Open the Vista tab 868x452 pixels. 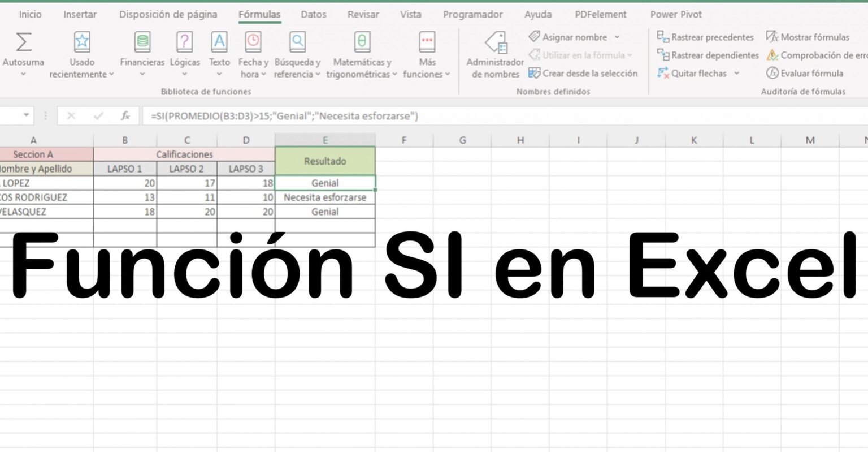click(x=411, y=15)
